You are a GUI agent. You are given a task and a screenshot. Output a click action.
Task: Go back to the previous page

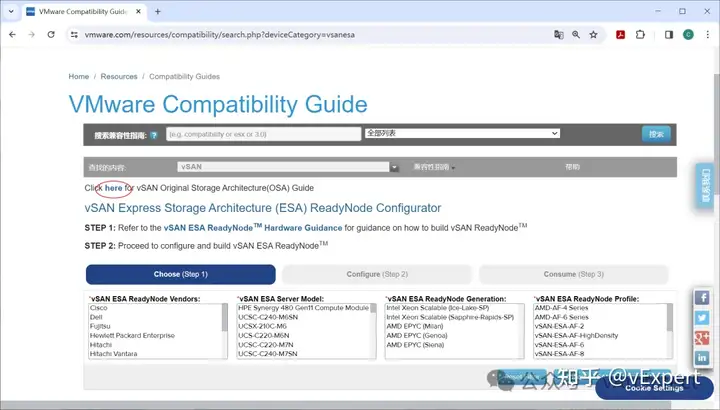tap(12, 34)
